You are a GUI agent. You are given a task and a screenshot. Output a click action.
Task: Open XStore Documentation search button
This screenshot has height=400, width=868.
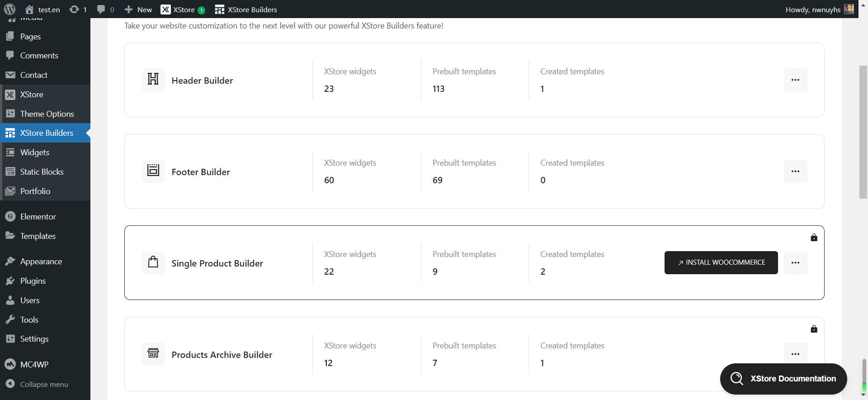783,379
